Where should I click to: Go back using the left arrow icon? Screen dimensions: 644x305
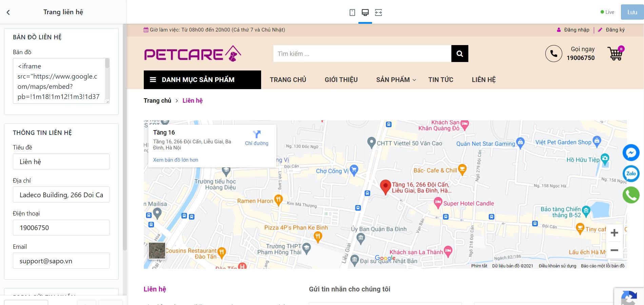pyautogui.click(x=8, y=12)
